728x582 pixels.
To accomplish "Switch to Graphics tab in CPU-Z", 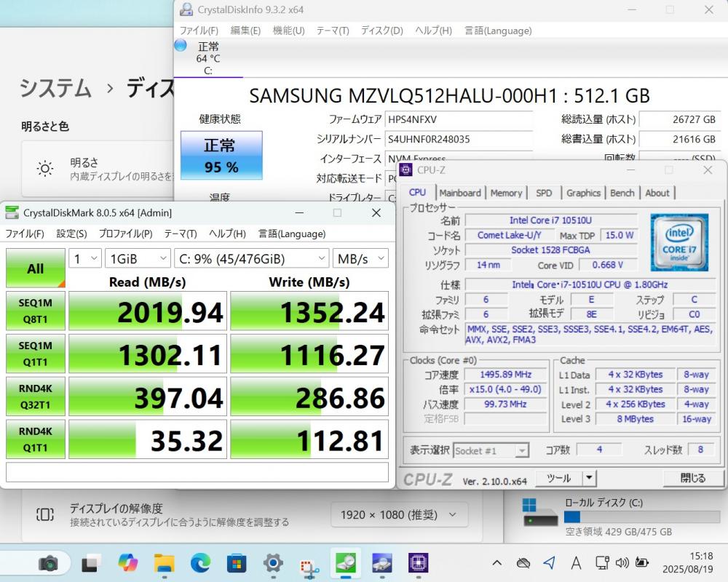I will [583, 193].
